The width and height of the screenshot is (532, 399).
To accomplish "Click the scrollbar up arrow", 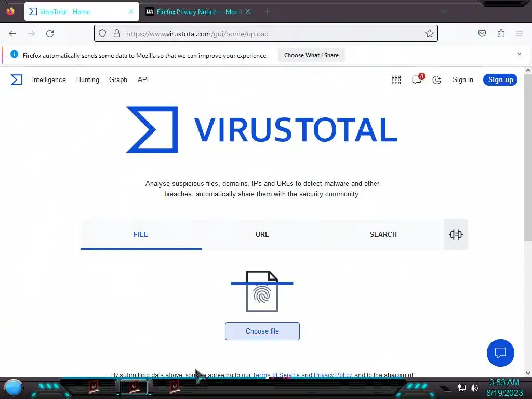I will [x=528, y=71].
